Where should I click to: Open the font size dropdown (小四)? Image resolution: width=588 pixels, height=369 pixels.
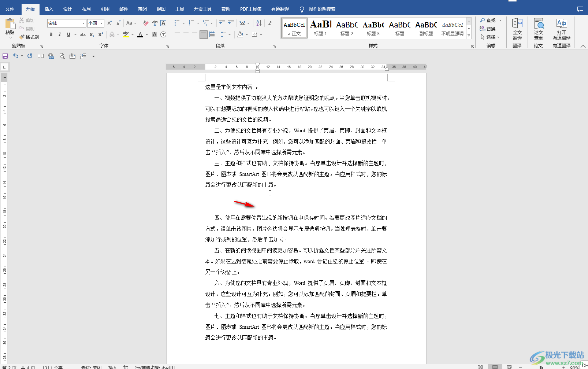(x=102, y=23)
